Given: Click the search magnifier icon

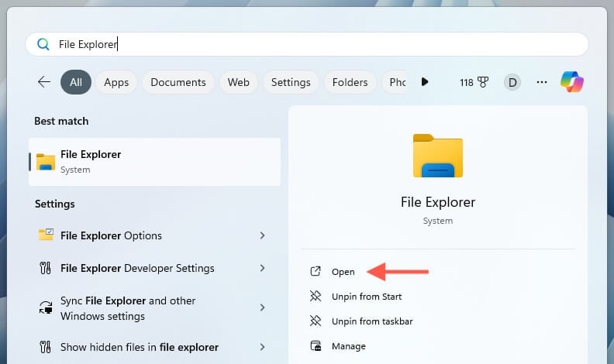Looking at the screenshot, I should point(43,44).
